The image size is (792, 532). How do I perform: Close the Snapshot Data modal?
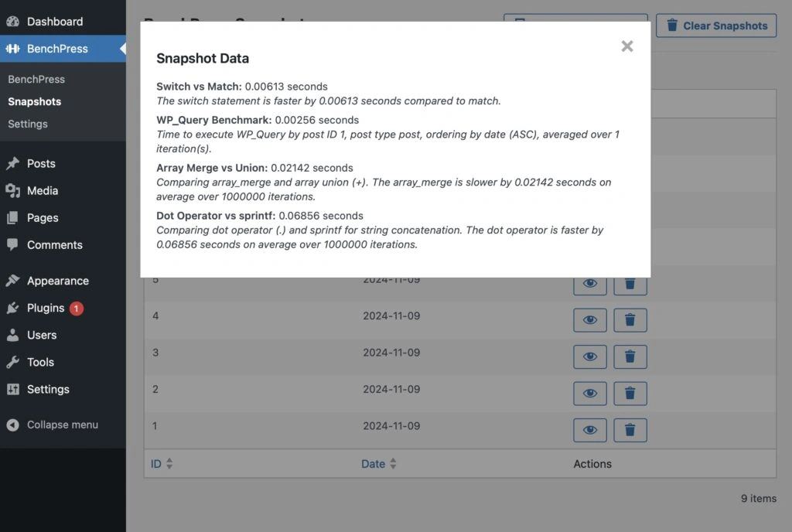pyautogui.click(x=626, y=46)
